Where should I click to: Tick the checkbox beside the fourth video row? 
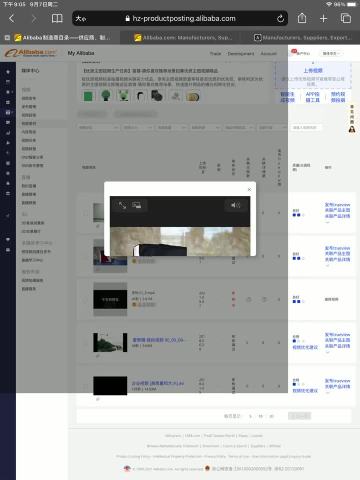point(85,343)
